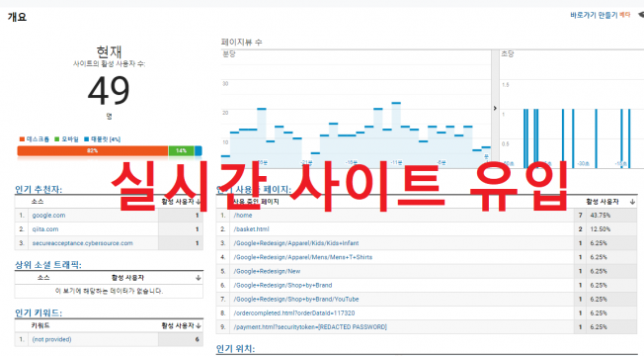Open the google.com referrer link

pos(48,215)
